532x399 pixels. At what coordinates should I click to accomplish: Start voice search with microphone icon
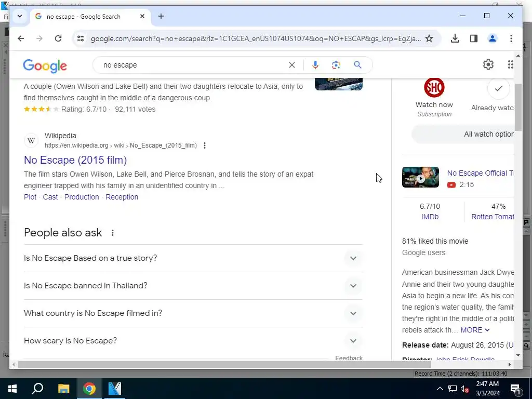pyautogui.click(x=315, y=65)
